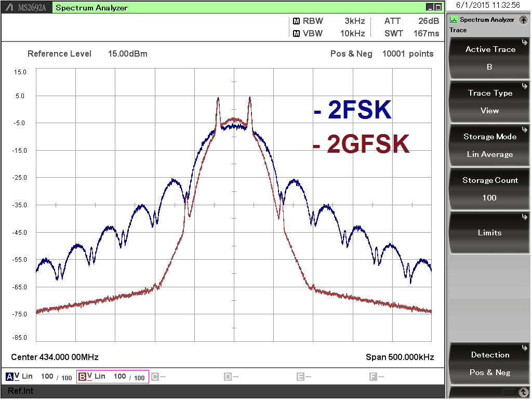
Task: Click the Anritsu logo in the title bar
Action: [9, 7]
